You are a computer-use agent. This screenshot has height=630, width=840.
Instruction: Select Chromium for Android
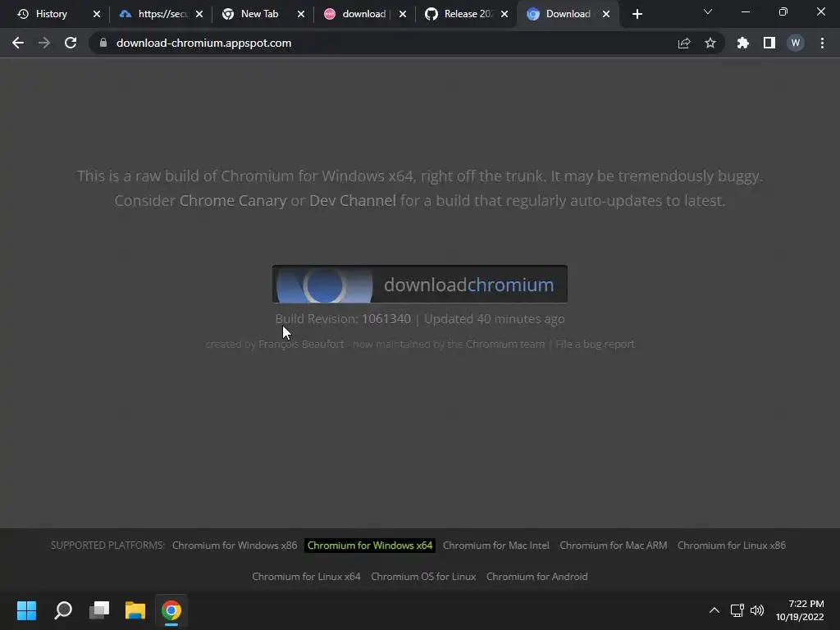(536, 577)
